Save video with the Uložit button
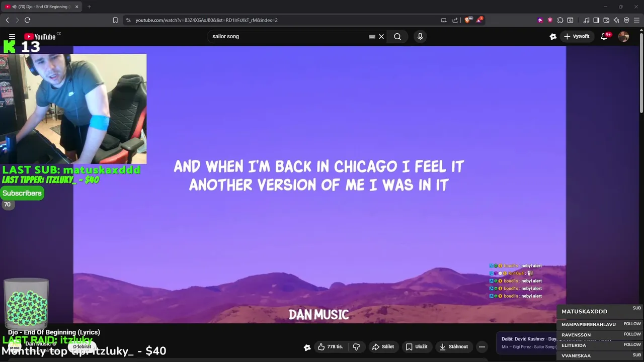 point(417,347)
